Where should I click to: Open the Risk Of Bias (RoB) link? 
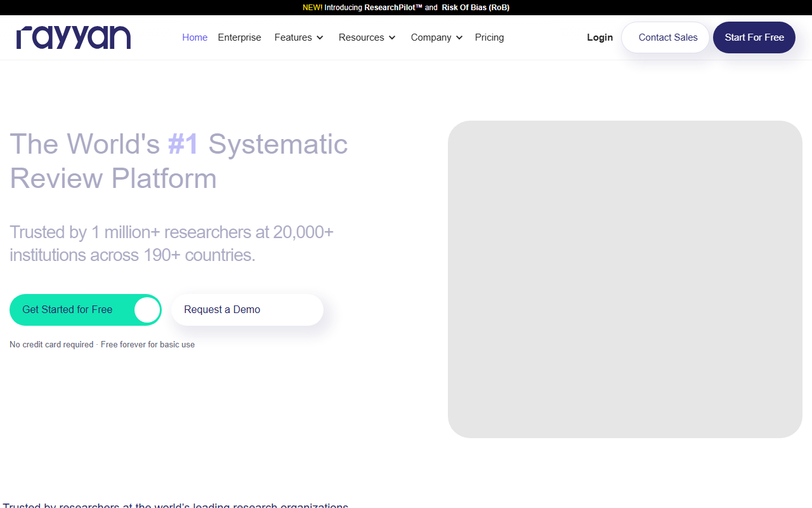pos(476,8)
